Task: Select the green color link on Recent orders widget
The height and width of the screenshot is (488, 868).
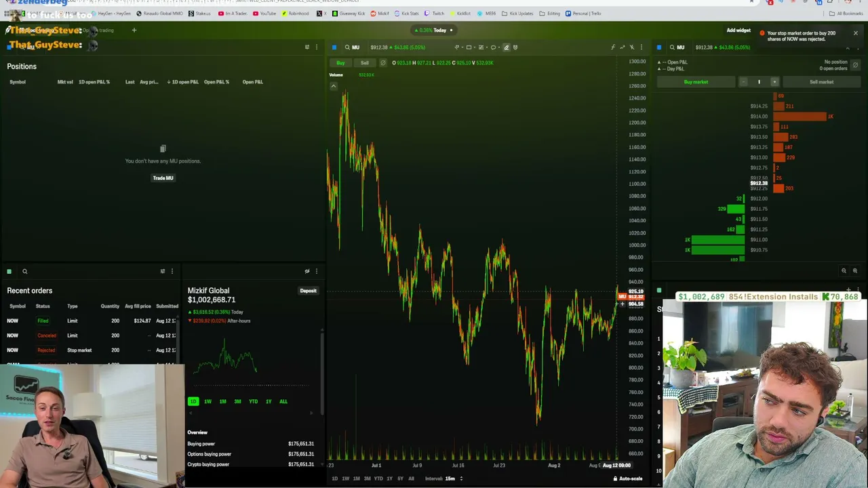Action: click(9, 272)
